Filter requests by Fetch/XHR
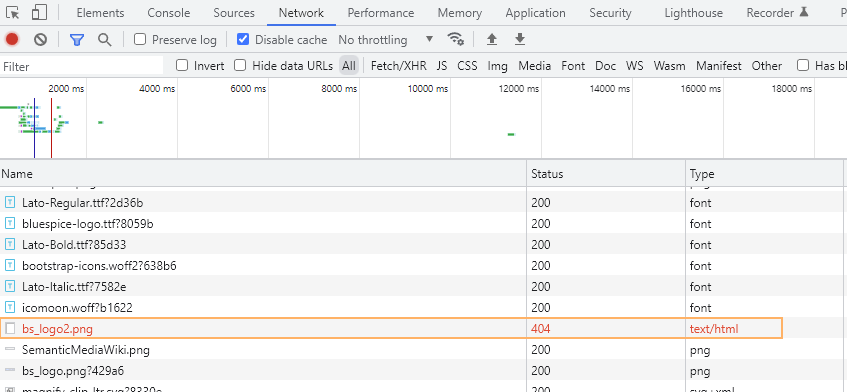847x392 pixels. [399, 66]
